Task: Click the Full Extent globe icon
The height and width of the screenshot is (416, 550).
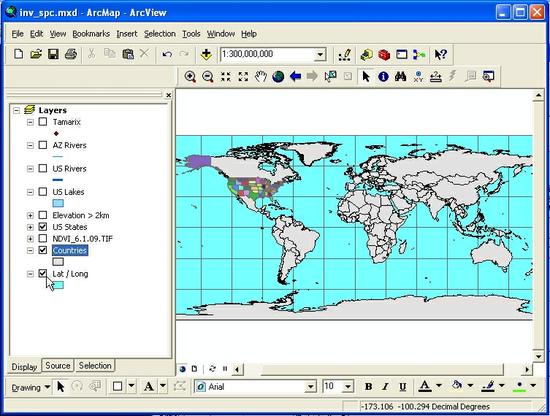Action: pos(278,76)
